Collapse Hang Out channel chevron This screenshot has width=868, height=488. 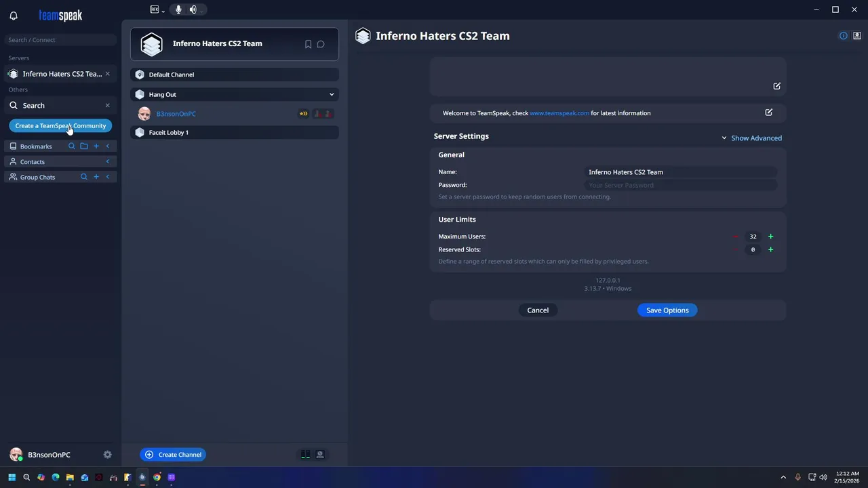point(332,94)
